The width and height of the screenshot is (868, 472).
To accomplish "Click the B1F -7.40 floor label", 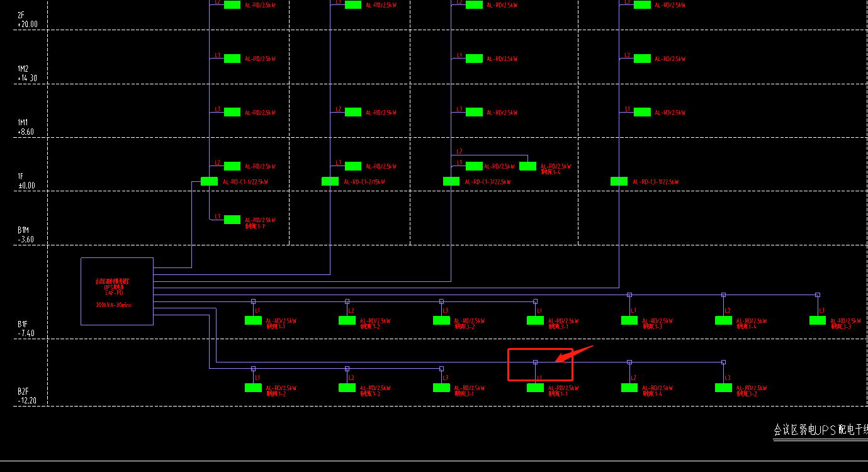I will [26, 329].
